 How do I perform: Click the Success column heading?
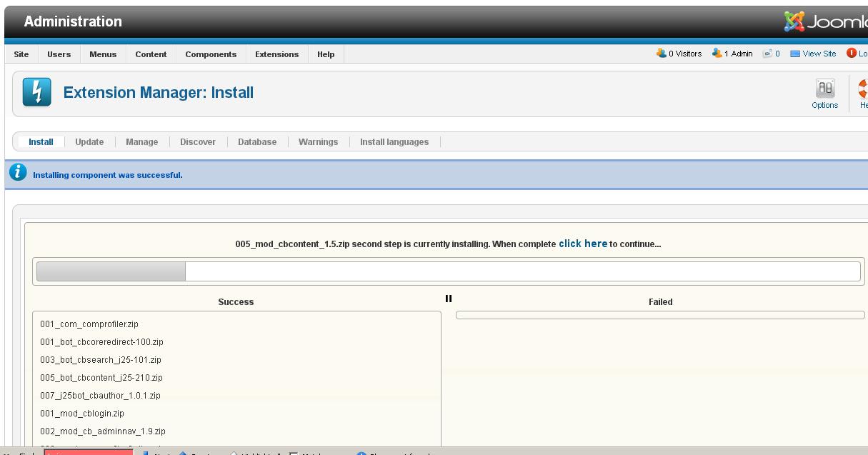(x=236, y=302)
